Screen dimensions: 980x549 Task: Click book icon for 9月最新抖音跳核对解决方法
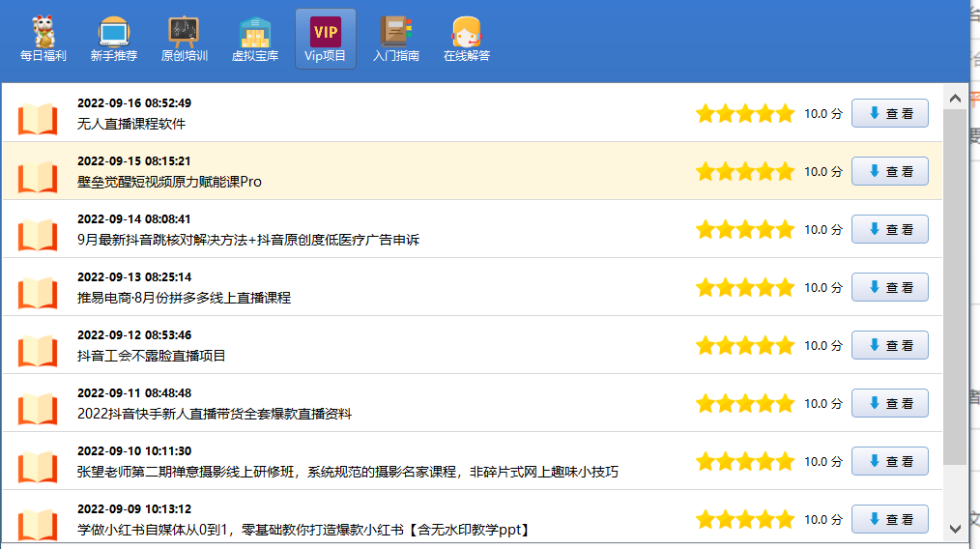[x=38, y=235]
